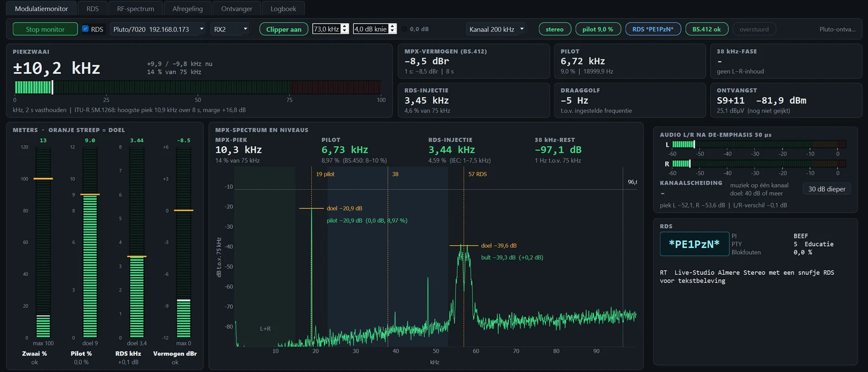Increase the 4,0 dB knie value
868x372 pixels.
[x=393, y=27]
